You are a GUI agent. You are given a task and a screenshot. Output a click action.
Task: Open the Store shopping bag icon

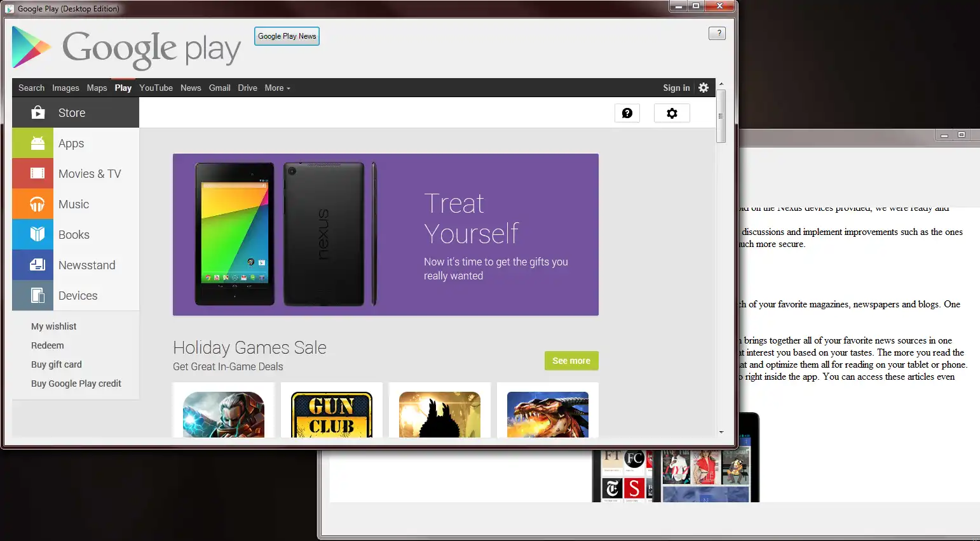[x=38, y=112]
